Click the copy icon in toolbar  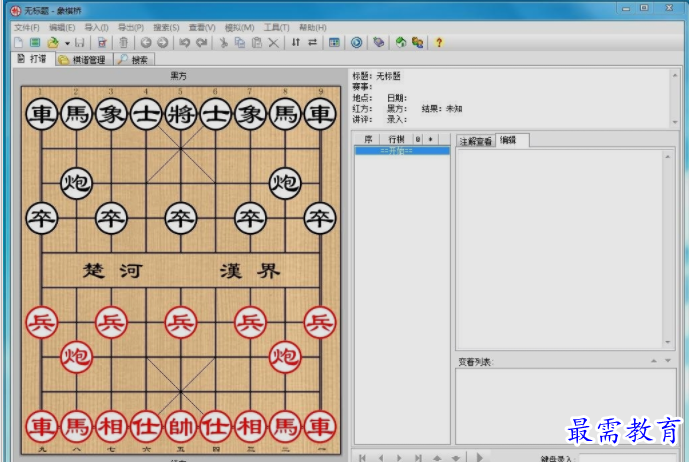(240, 43)
